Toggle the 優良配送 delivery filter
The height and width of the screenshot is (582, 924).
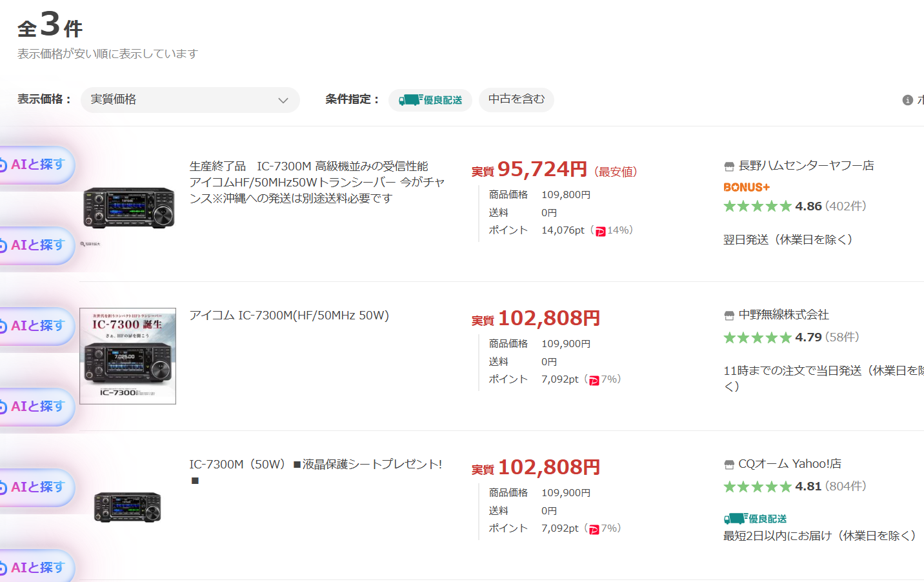tap(430, 100)
